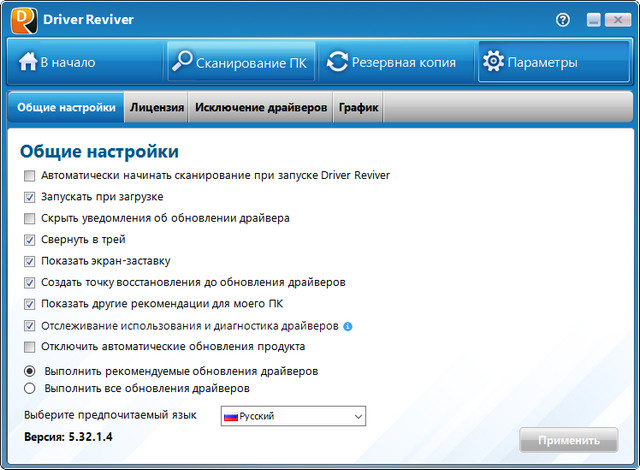Expand the language dropdown arrow
The image size is (640, 470).
tap(358, 416)
